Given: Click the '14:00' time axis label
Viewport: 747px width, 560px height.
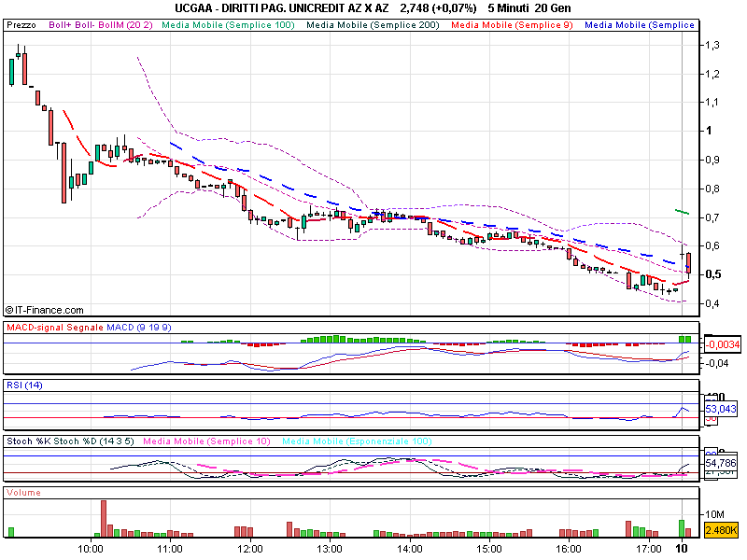Looking at the screenshot, I should click(x=410, y=549).
